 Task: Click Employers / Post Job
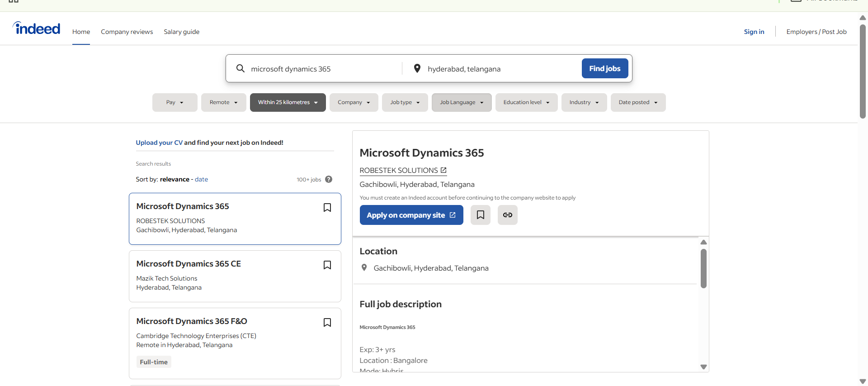point(816,32)
